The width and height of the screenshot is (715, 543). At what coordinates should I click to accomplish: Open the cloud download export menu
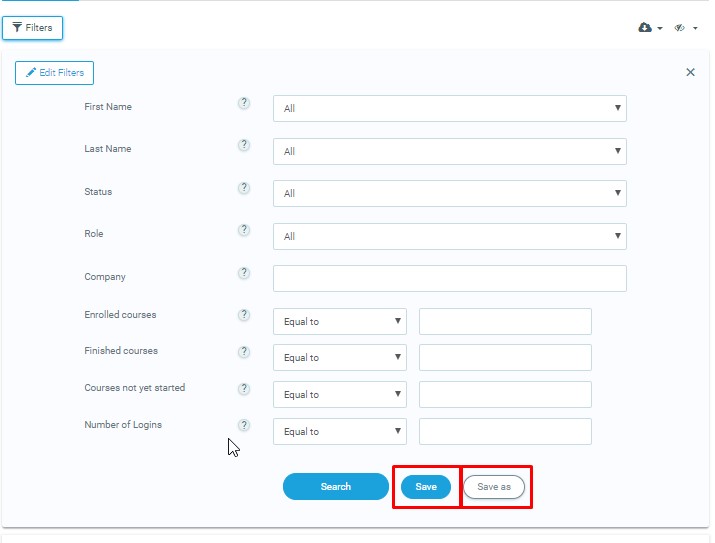[x=650, y=28]
